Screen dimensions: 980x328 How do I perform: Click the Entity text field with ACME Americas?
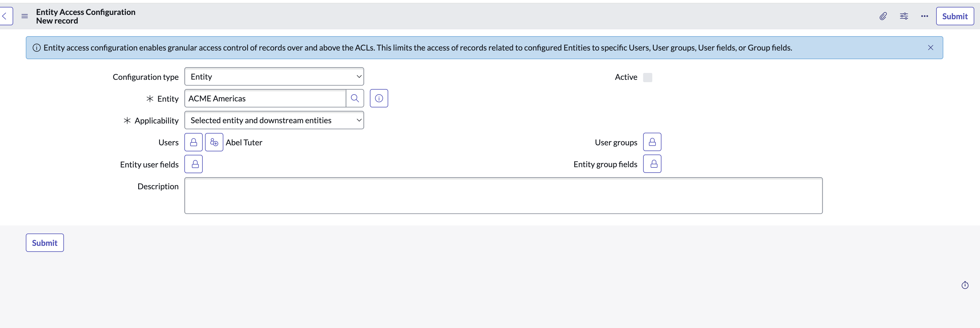click(265, 98)
